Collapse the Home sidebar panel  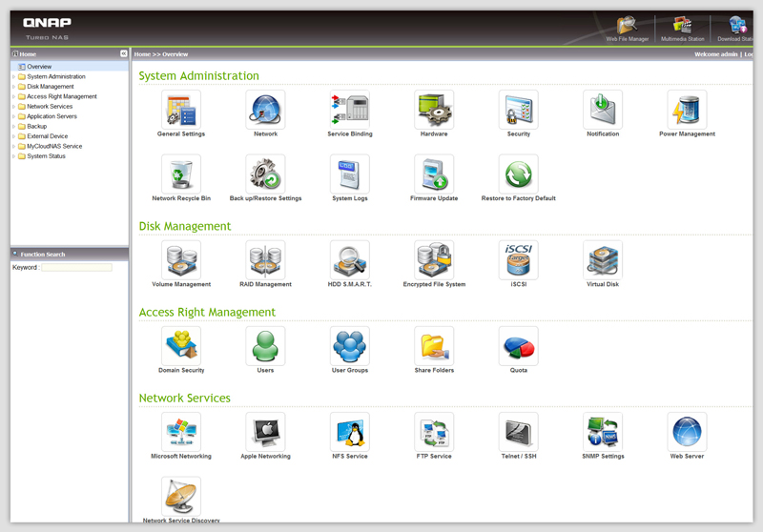tap(124, 53)
